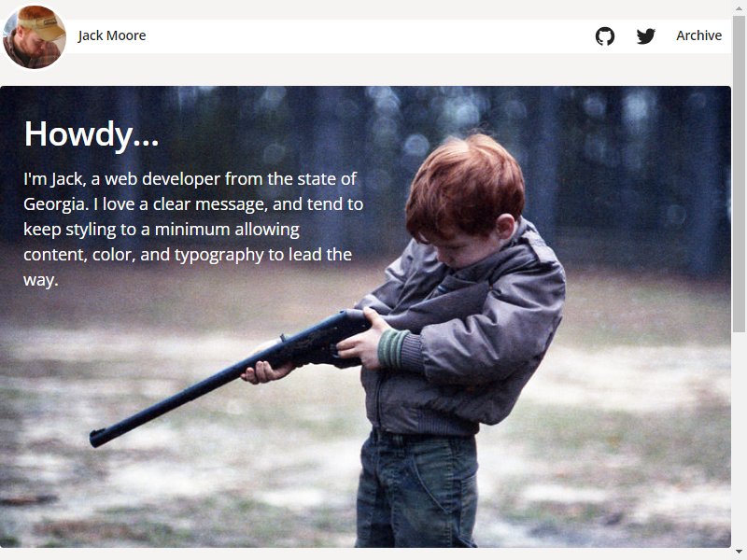Open the Twitter bird icon
This screenshot has width=747, height=560.
[x=645, y=36]
